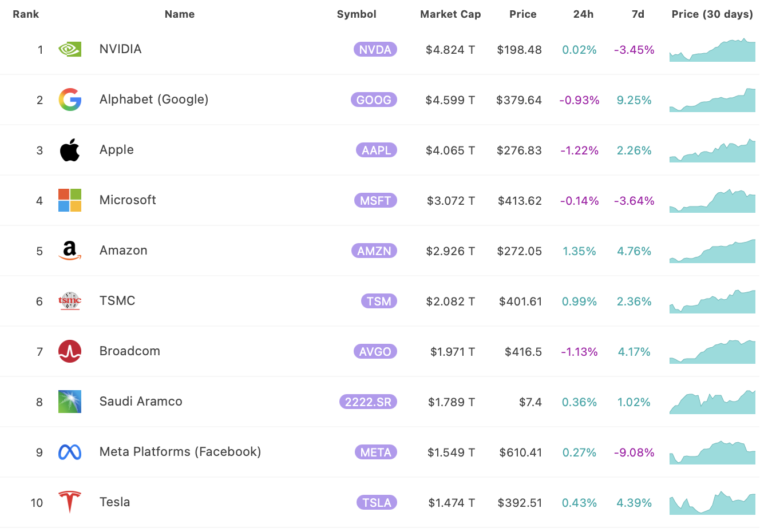Screen dimensions: 768x532
Task: Click the Saudi Aramco logo icon
Action: (x=70, y=402)
